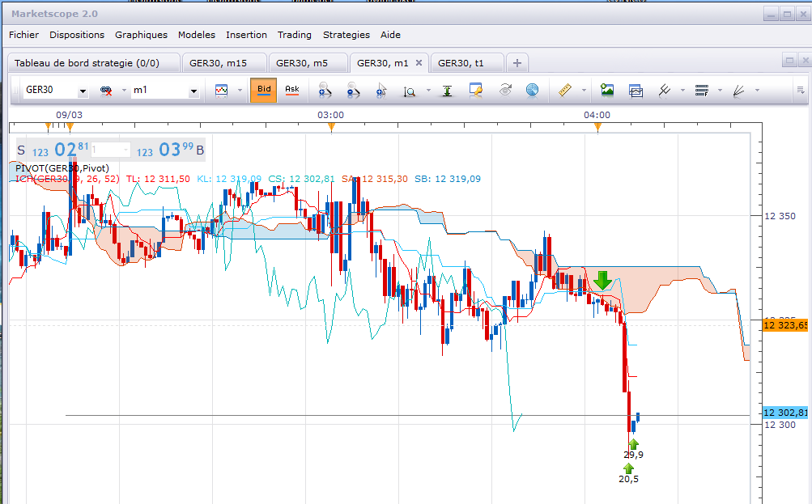Open the Fichier menu
This screenshot has width=812, height=504.
[x=23, y=35]
